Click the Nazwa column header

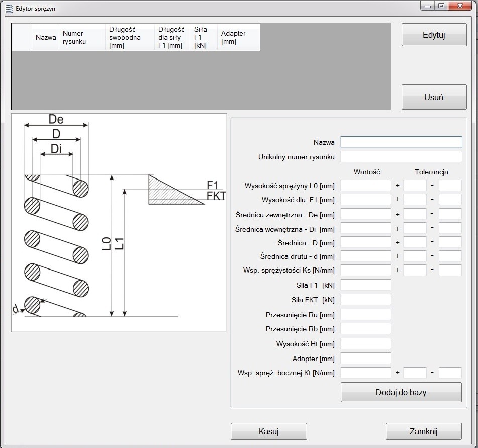(x=45, y=37)
